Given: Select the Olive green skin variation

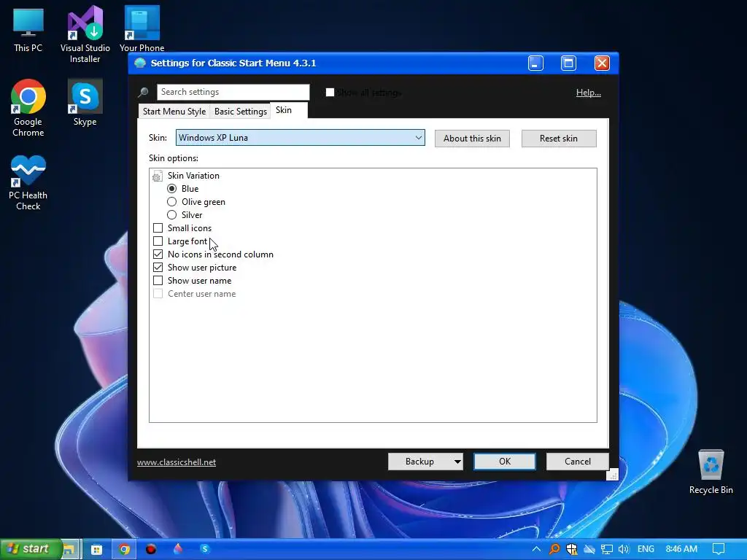Looking at the screenshot, I should (x=172, y=202).
